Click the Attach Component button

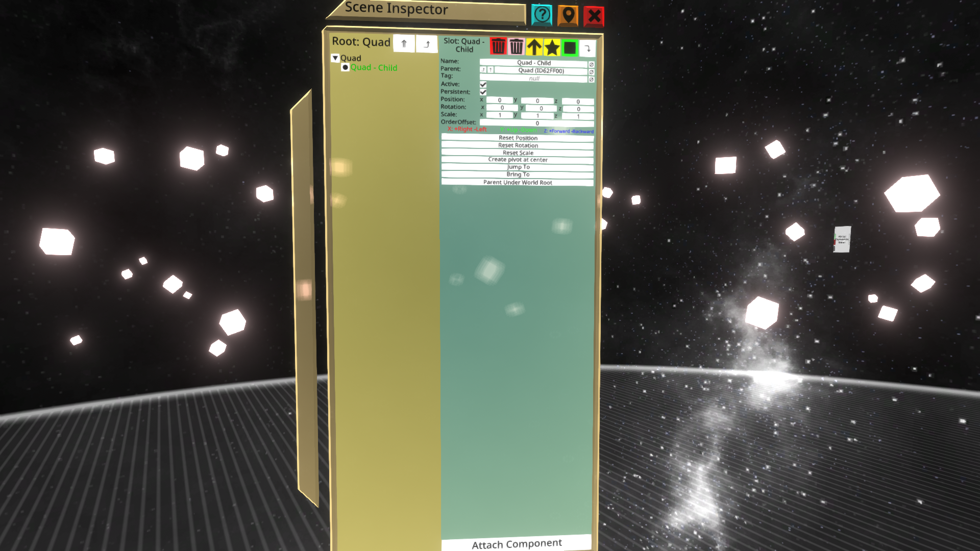point(517,543)
